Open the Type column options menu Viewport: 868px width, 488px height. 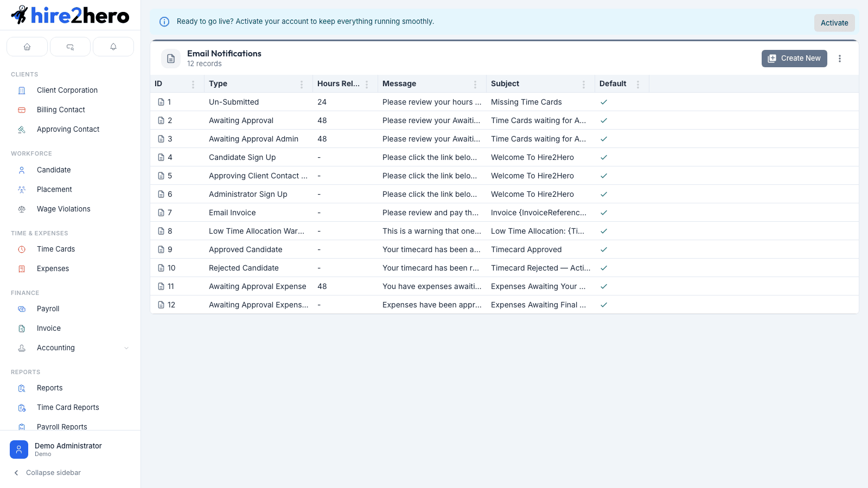[x=302, y=84]
